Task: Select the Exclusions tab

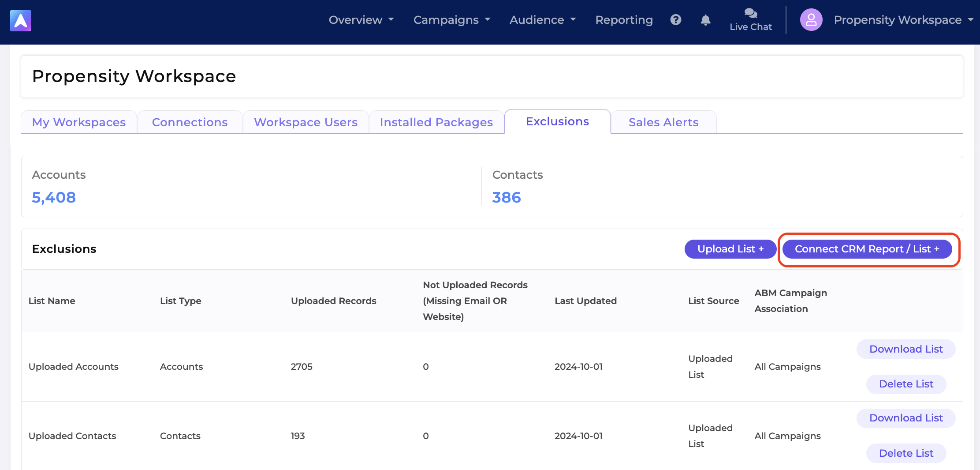Action: pyautogui.click(x=558, y=121)
